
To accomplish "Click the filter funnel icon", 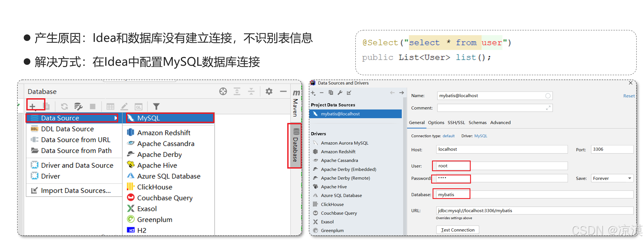I will tap(156, 106).
